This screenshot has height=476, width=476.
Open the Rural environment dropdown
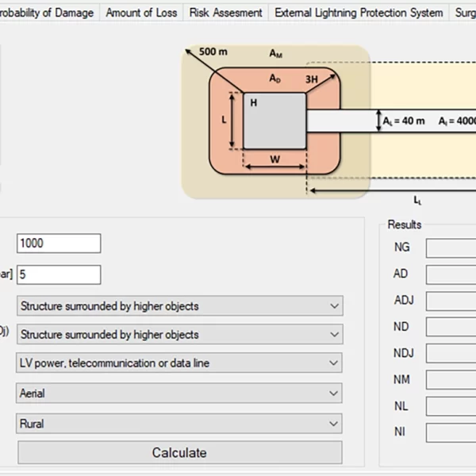(179, 424)
